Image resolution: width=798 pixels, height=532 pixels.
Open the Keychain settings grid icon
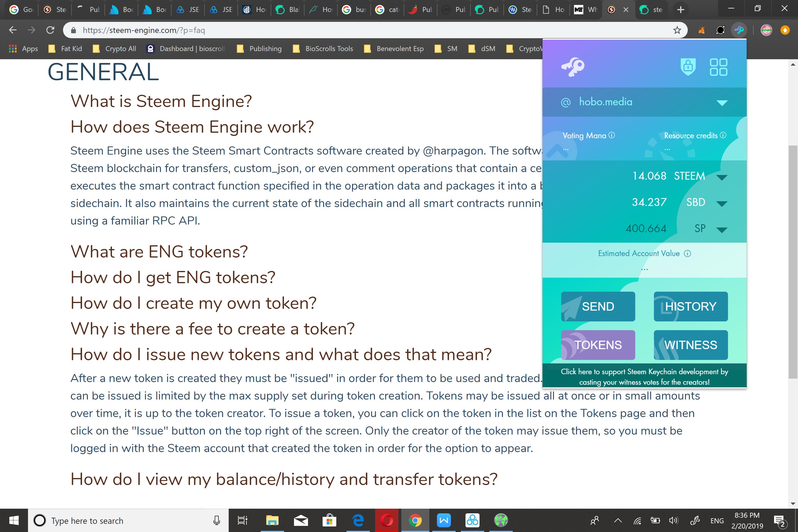point(718,67)
